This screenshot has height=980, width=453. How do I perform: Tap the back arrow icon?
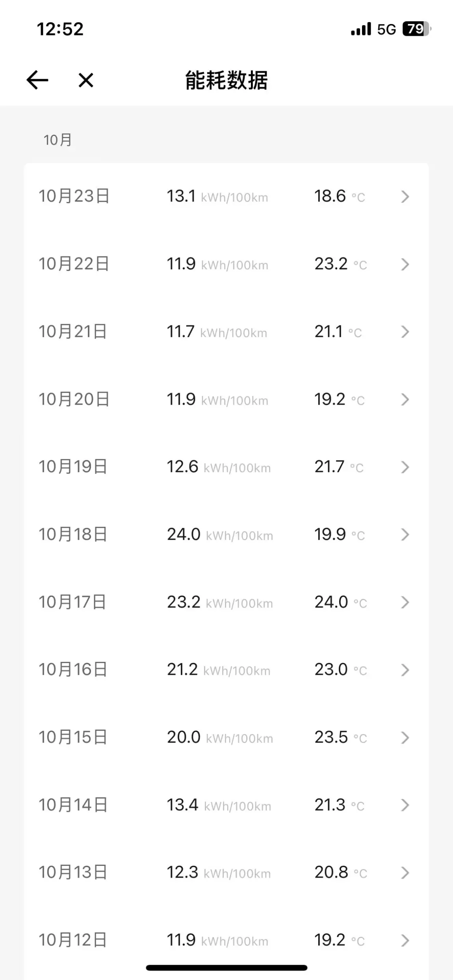(x=37, y=80)
